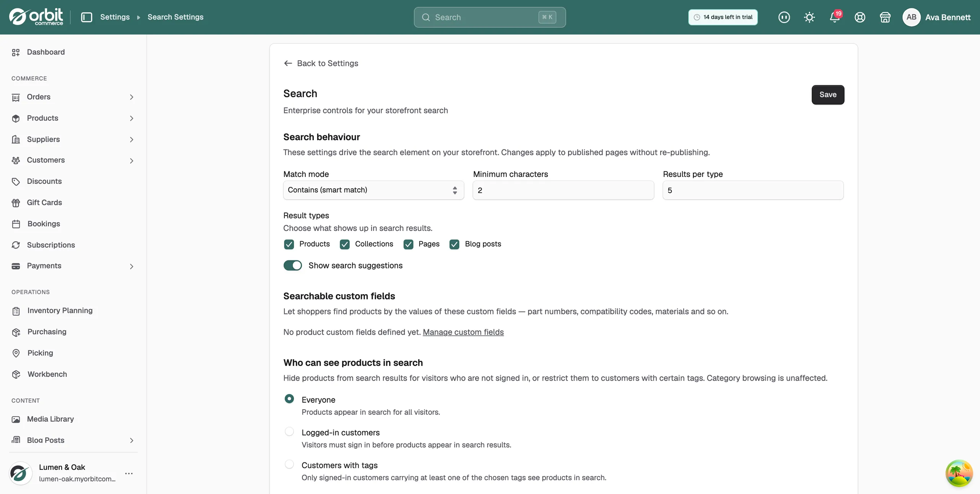Screen dimensions: 980x494
Task: Click the Suppliers building icon
Action: click(16, 139)
